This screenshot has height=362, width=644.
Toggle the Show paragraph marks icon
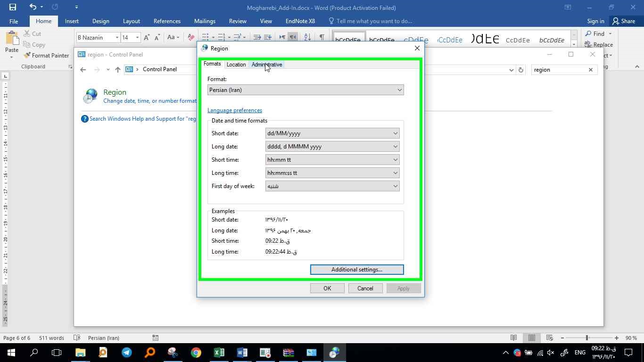(x=322, y=37)
